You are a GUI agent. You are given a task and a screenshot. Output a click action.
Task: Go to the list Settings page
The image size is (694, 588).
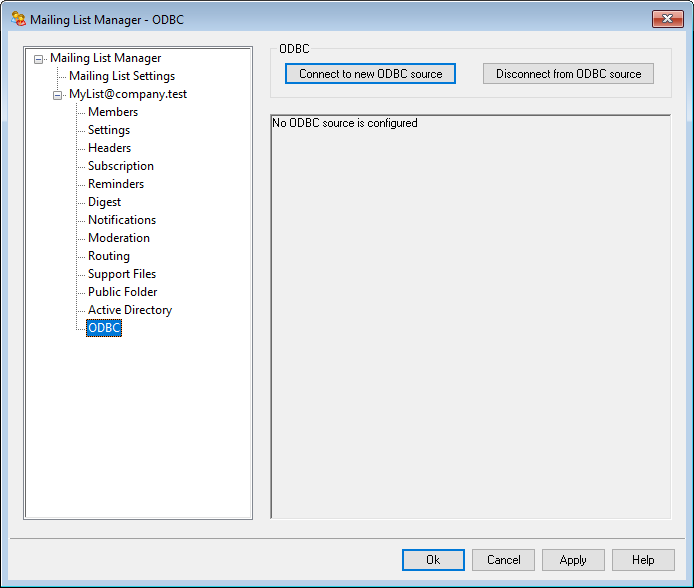[109, 130]
